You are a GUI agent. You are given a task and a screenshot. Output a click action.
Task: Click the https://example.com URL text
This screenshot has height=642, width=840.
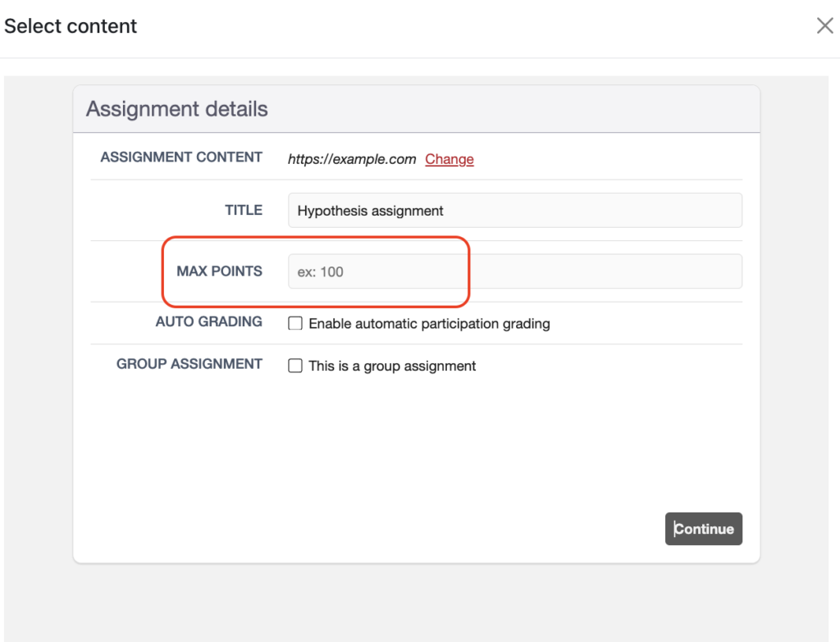[x=352, y=159]
